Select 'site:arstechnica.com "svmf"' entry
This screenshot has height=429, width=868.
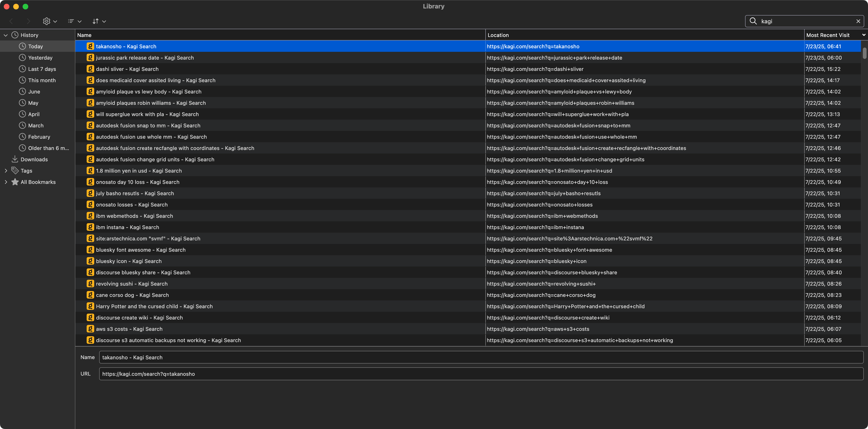(468, 238)
